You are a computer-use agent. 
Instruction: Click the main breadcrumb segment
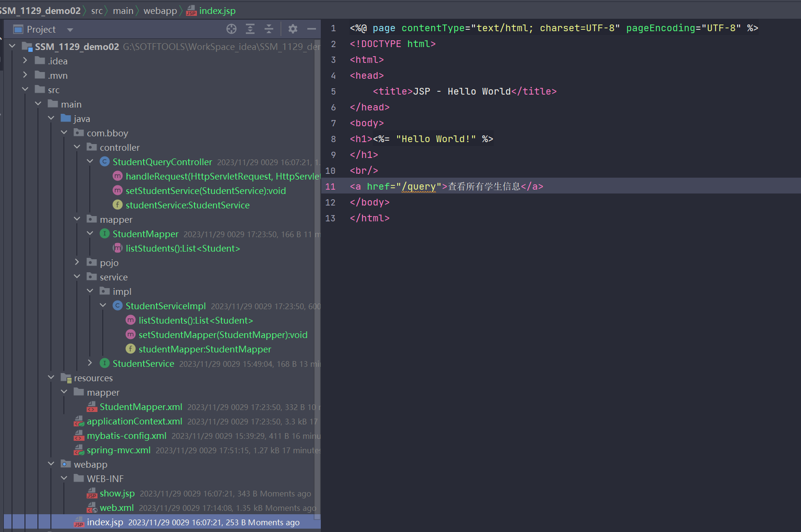click(123, 11)
